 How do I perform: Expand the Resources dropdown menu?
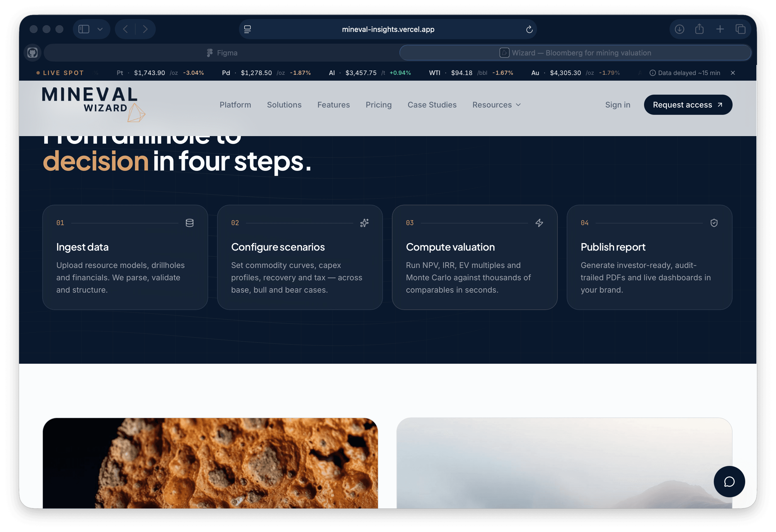(x=496, y=105)
